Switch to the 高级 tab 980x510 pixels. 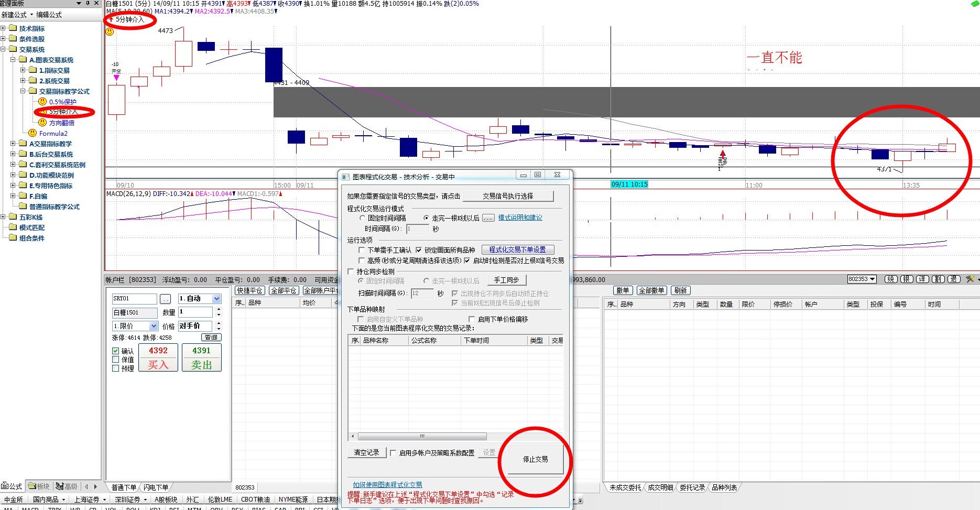67,486
